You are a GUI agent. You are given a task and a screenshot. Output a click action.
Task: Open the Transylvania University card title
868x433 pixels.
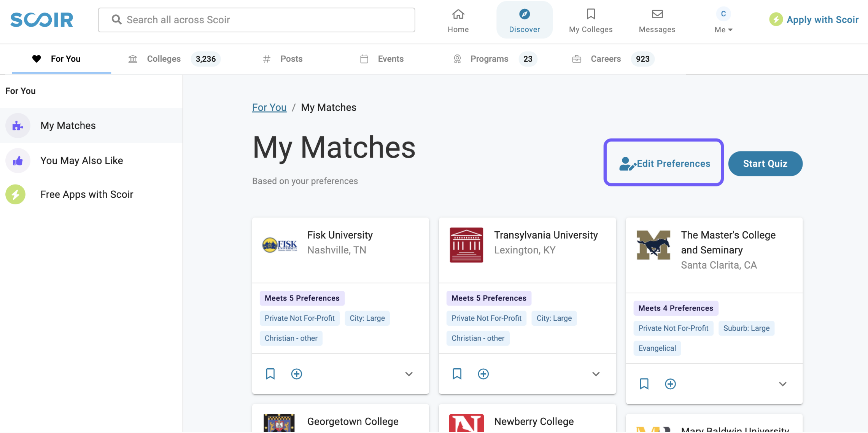point(546,235)
